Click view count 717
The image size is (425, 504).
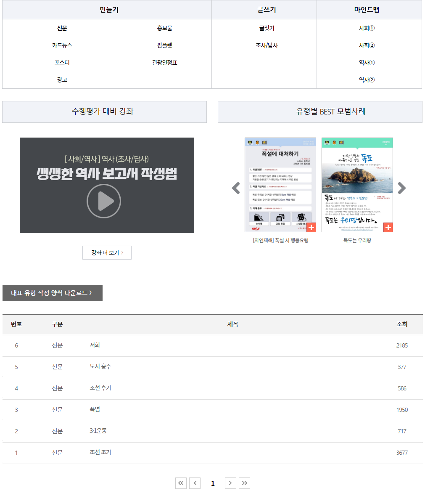(402, 431)
